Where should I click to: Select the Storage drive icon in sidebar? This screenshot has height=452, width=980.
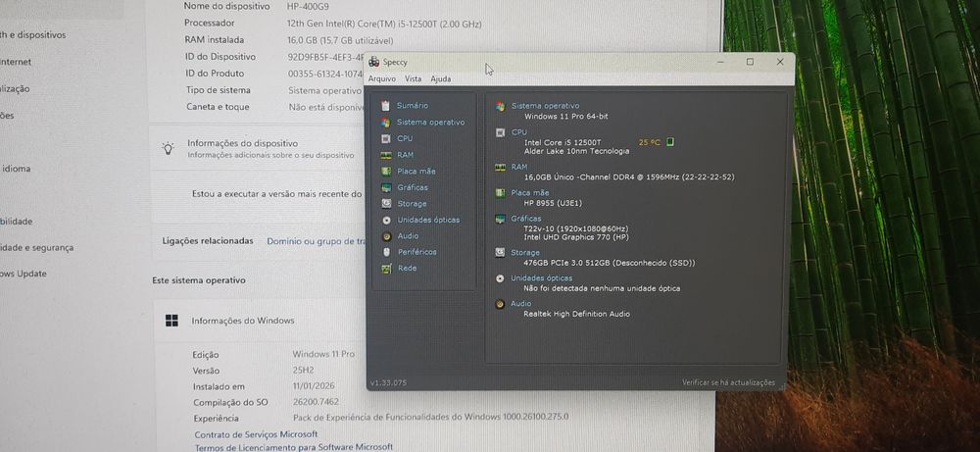(x=386, y=204)
